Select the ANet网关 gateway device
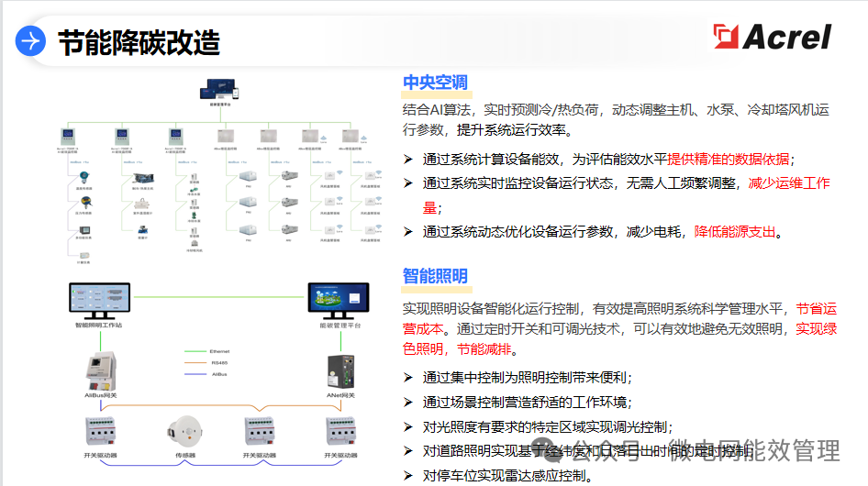Image resolution: width=868 pixels, height=486 pixels. click(341, 371)
